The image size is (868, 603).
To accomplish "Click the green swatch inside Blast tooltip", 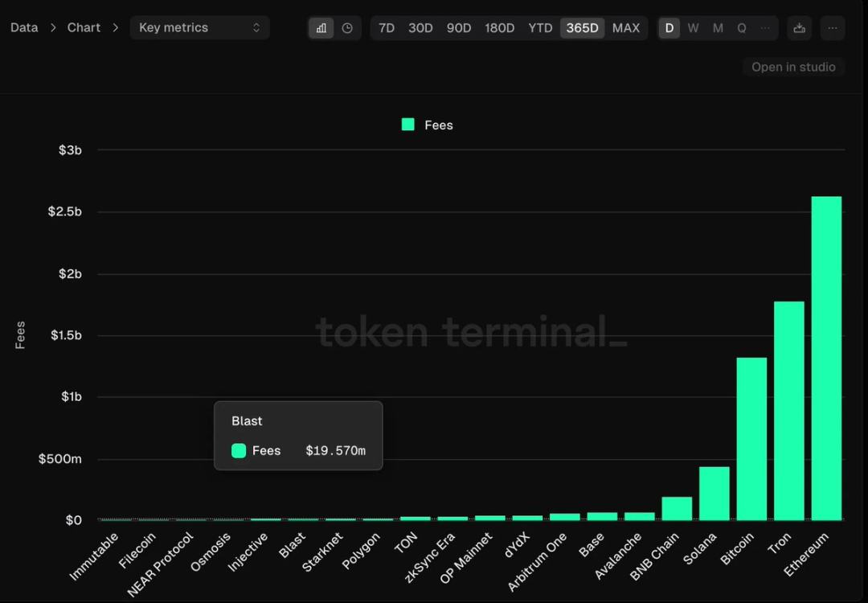I will [x=239, y=451].
